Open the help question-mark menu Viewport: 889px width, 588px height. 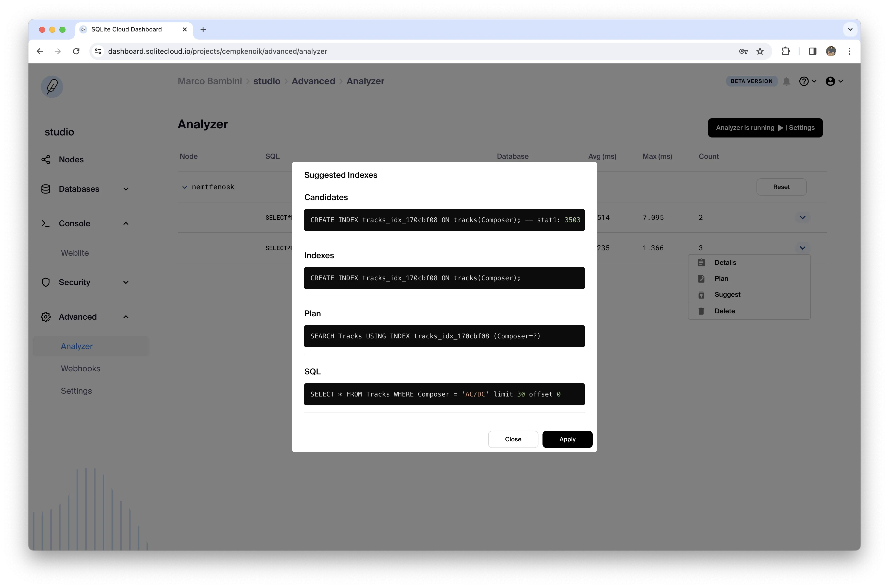coord(808,81)
